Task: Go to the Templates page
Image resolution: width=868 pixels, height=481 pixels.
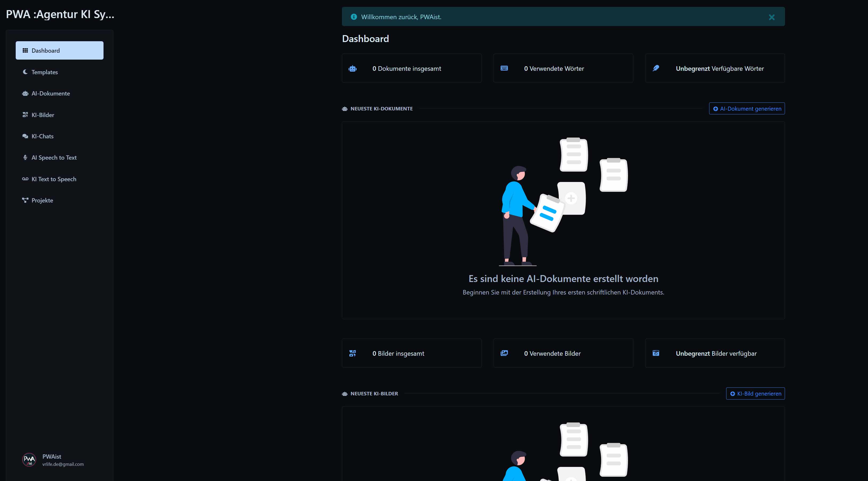Action: (x=44, y=72)
